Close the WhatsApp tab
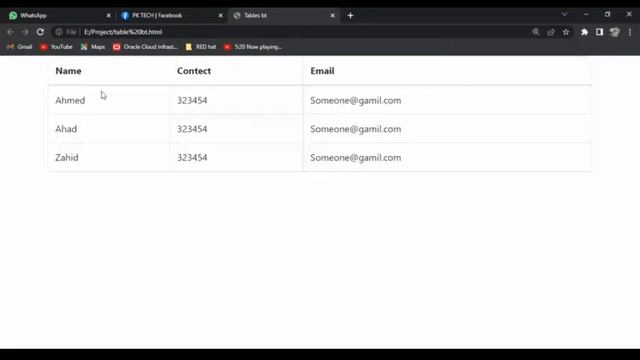This screenshot has width=640, height=360. [109, 16]
